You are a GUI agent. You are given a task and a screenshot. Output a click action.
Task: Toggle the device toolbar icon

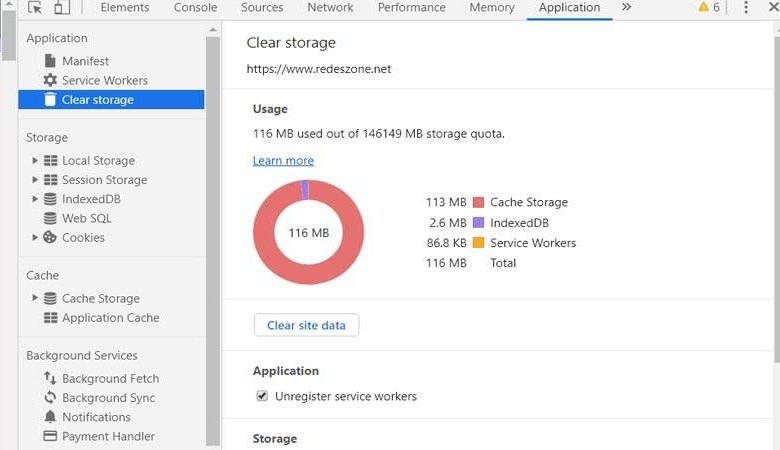coord(62,8)
